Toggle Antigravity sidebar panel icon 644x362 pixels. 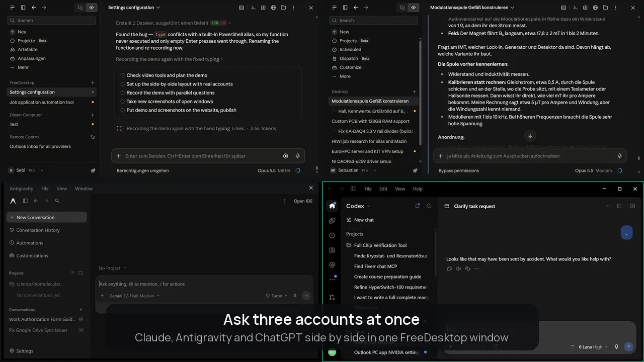tap(25, 201)
